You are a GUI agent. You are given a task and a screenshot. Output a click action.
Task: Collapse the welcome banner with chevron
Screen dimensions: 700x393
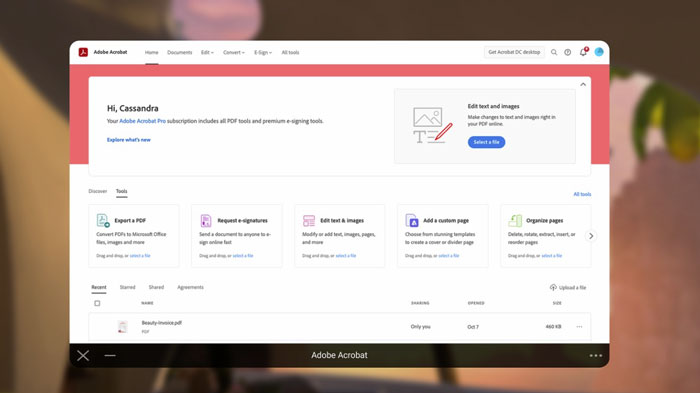(583, 84)
